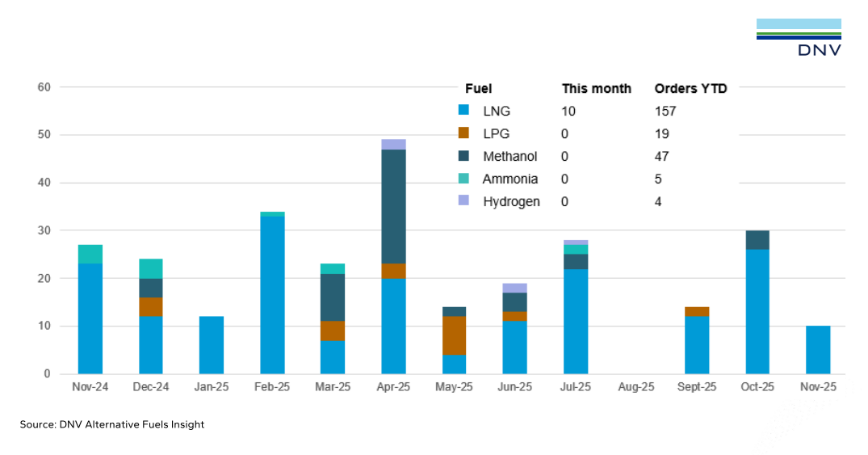Click the Feb-25 LNG bar
Image resolution: width=868 pixels, height=455 pixels.
[x=272, y=295]
